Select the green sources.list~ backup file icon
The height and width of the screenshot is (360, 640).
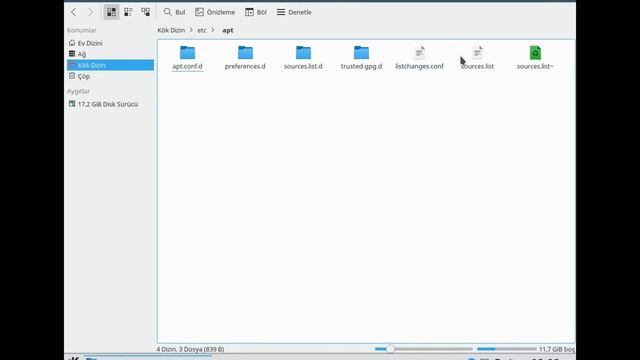(536, 53)
